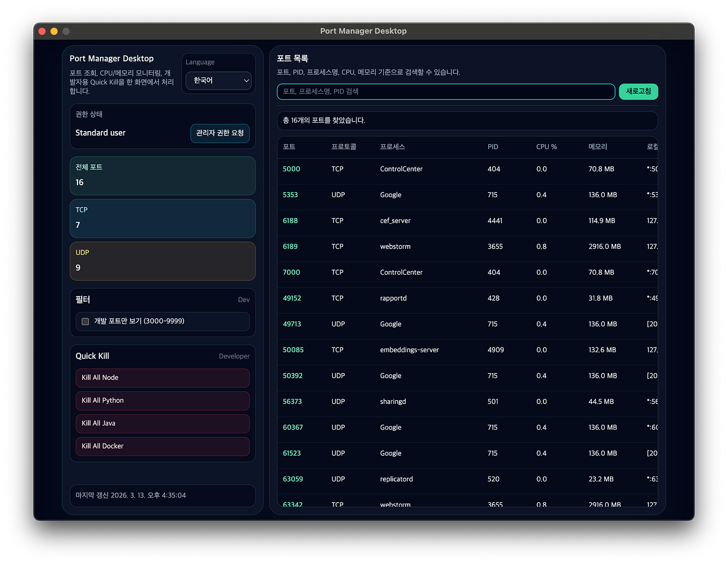This screenshot has height=565, width=728.
Task: Select the 전체 포트 16 summary card
Action: [162, 176]
